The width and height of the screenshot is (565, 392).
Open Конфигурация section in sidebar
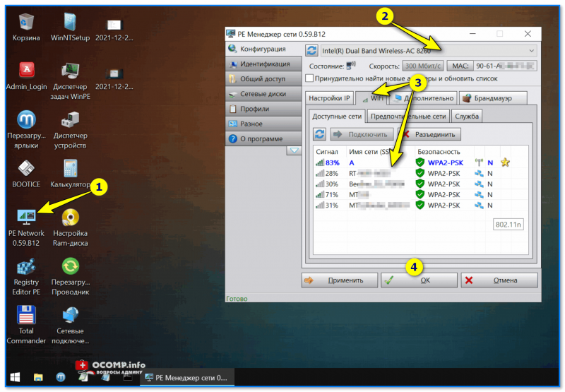pyautogui.click(x=263, y=49)
